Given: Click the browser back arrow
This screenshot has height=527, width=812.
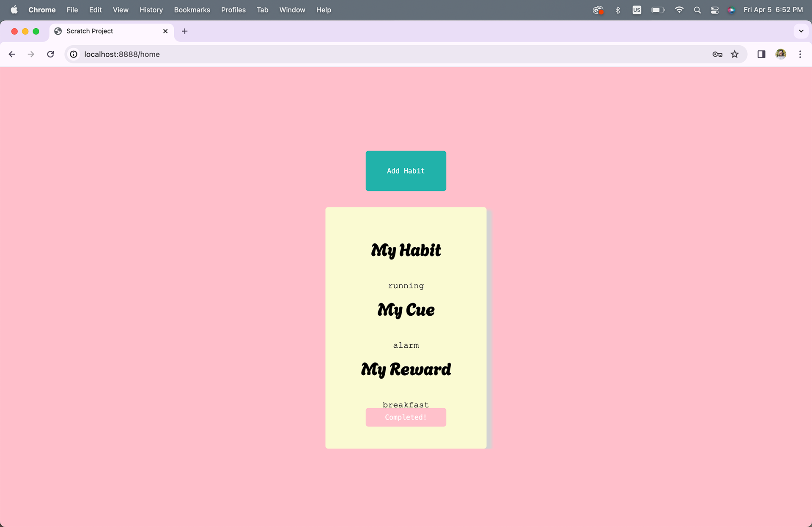Looking at the screenshot, I should click(12, 54).
